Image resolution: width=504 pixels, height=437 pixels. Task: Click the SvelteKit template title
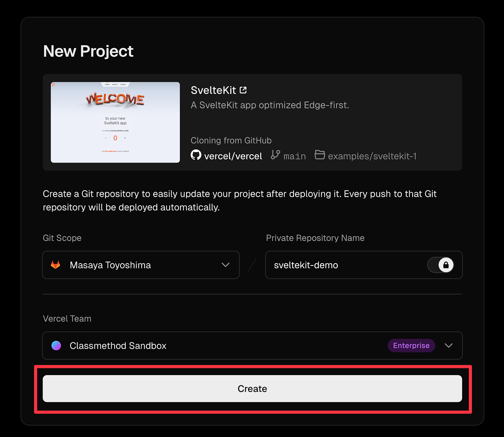[213, 90]
